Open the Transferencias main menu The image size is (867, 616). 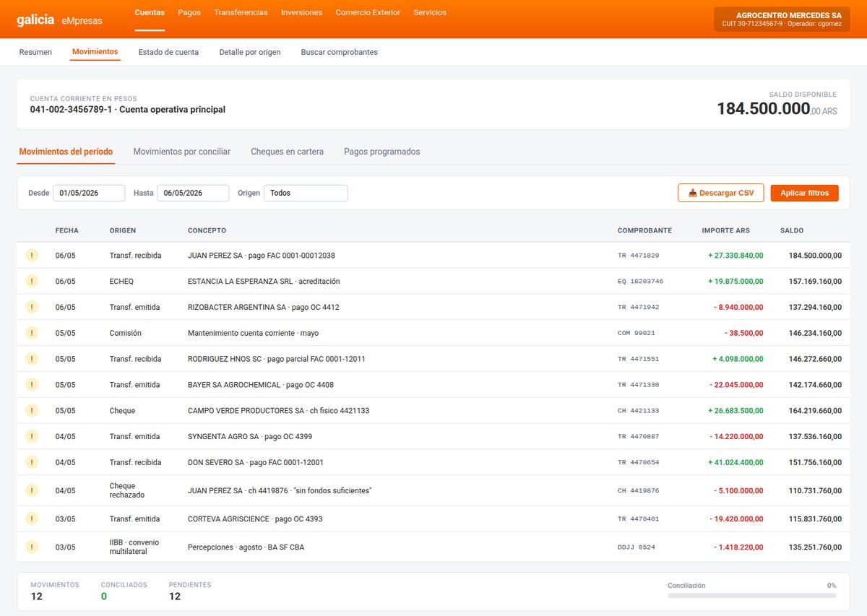pos(241,12)
